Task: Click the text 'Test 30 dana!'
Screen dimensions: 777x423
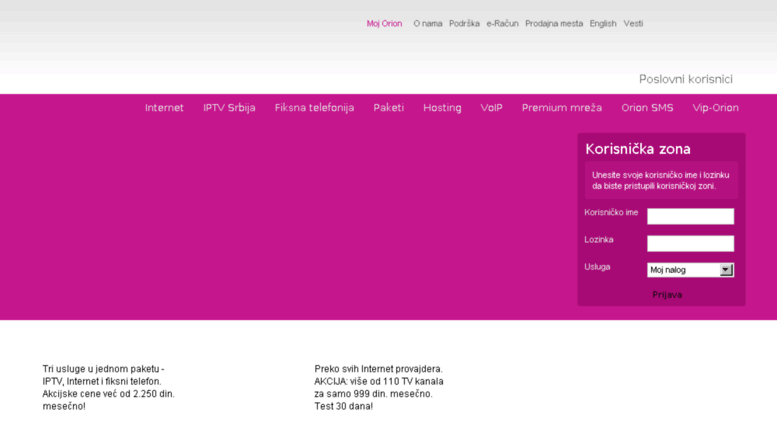Action: point(343,407)
